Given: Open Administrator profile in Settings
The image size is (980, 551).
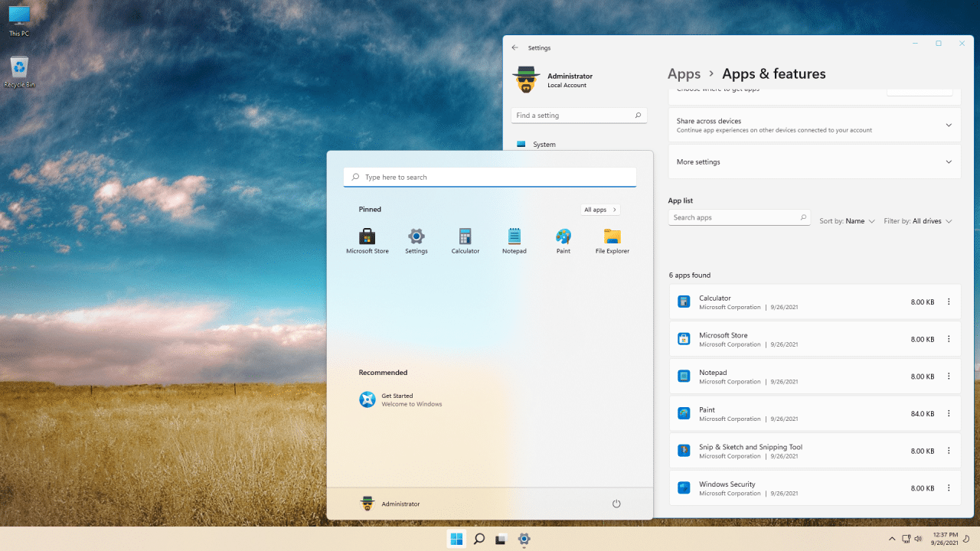Looking at the screenshot, I should pyautogui.click(x=553, y=80).
